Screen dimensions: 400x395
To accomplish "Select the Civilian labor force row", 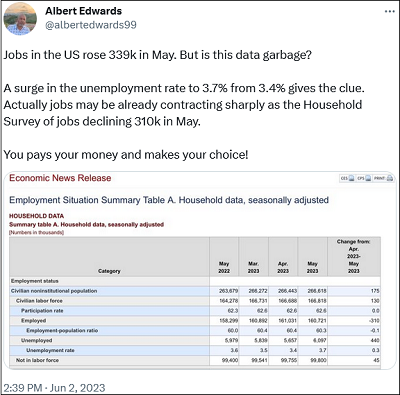I will click(x=195, y=301).
